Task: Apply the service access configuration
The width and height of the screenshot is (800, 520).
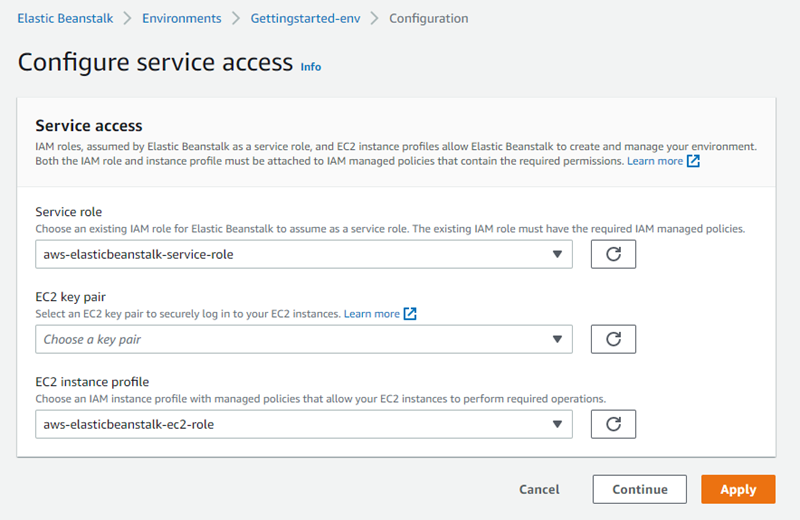Action: click(738, 489)
